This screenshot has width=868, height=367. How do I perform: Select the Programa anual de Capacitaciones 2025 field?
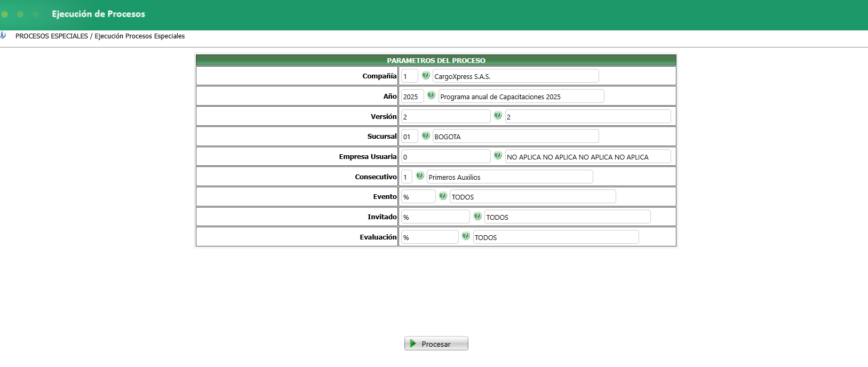[x=521, y=96]
